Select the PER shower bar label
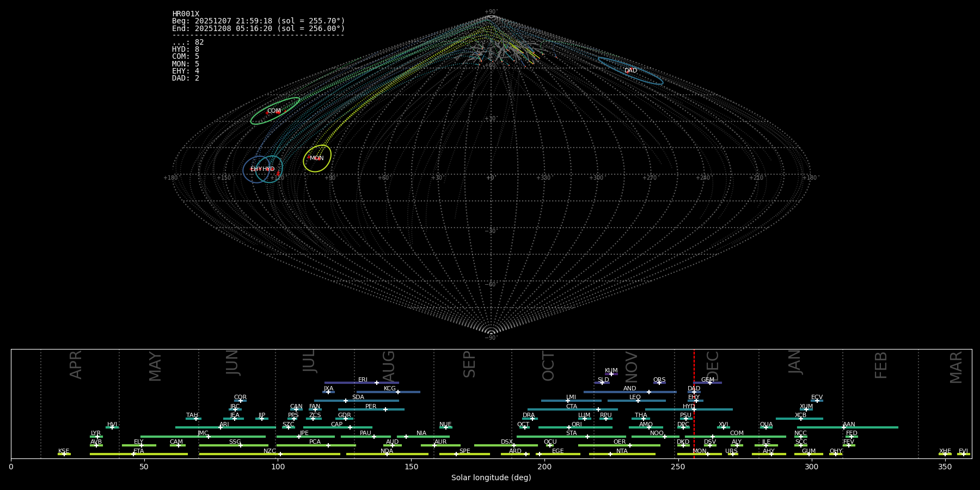 pos(371,407)
